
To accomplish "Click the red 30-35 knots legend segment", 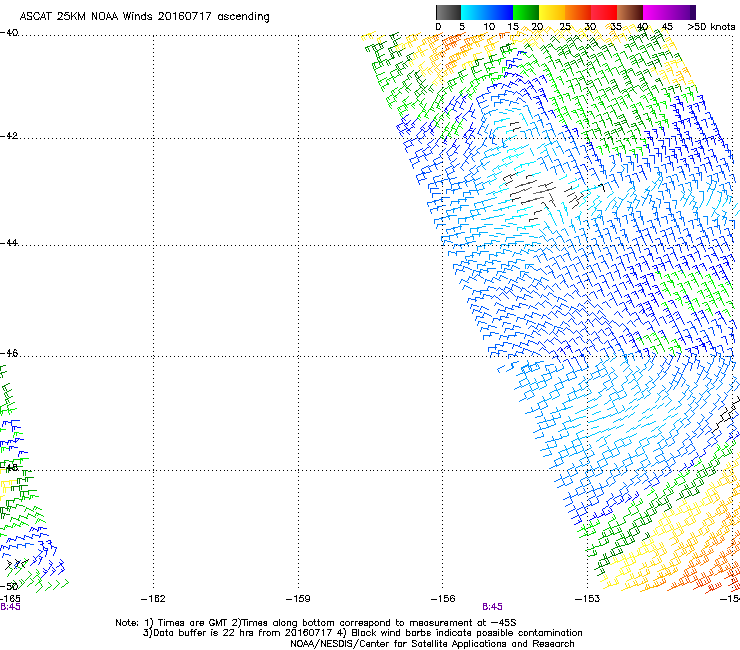I will (604, 12).
